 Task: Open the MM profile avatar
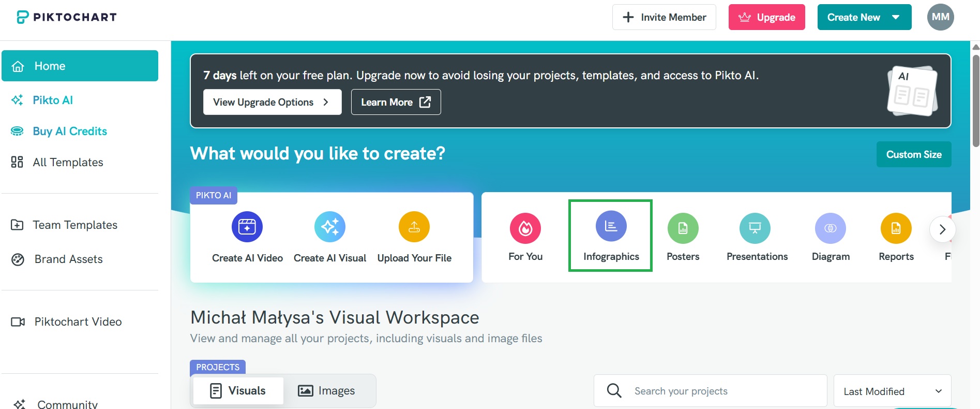click(940, 17)
